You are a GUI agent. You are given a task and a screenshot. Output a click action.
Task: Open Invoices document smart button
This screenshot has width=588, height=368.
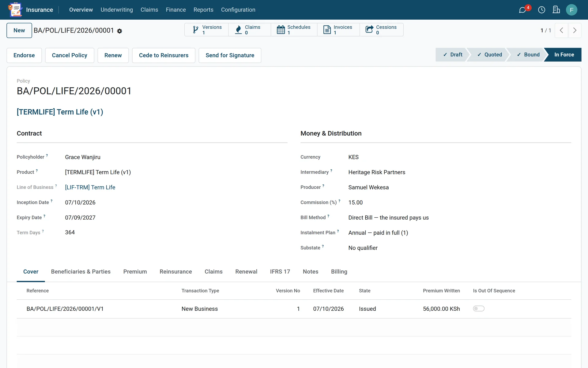[x=338, y=30]
